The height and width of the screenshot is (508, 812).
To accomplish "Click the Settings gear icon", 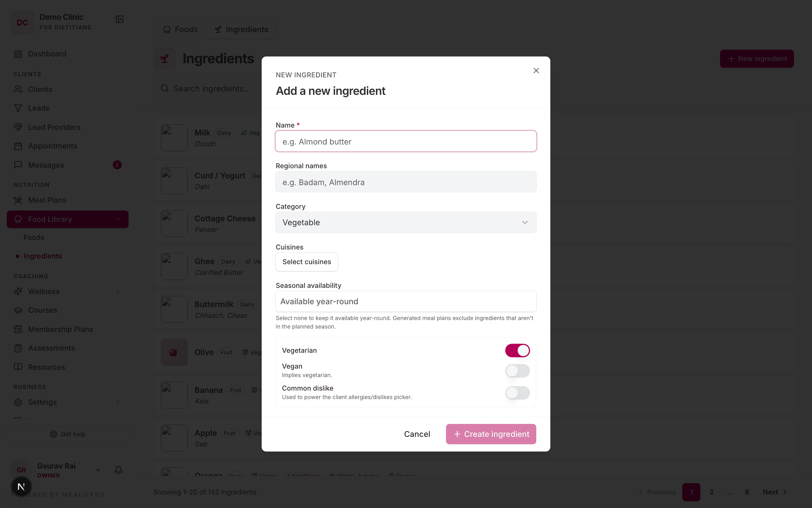I will [x=18, y=402].
